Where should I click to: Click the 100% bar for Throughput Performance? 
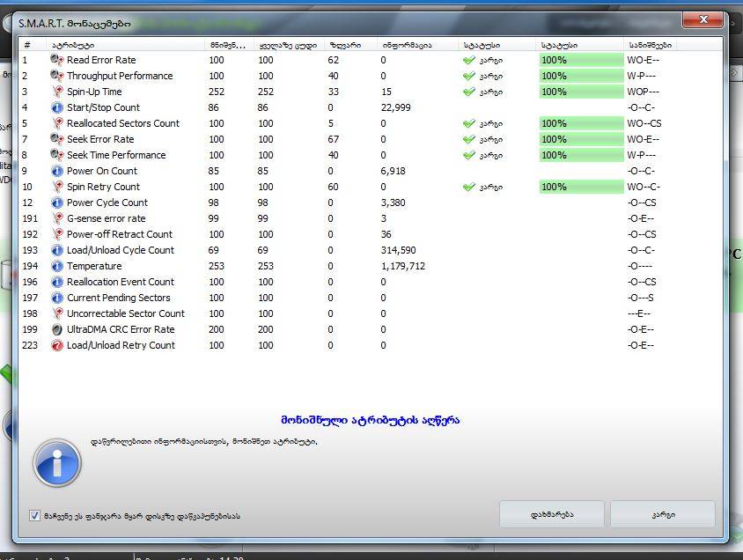(581, 76)
